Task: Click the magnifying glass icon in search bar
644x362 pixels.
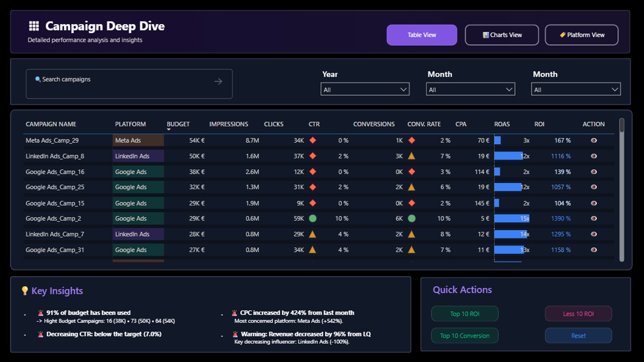Action: coord(38,79)
